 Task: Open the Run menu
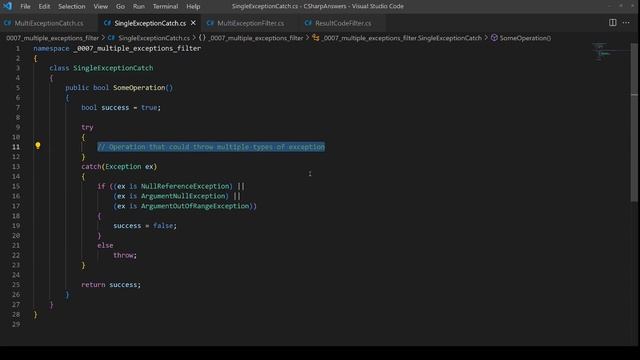pyautogui.click(x=138, y=7)
